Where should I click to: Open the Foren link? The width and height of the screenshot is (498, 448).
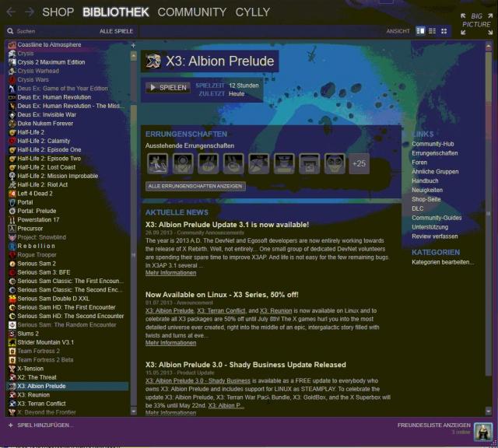click(419, 163)
